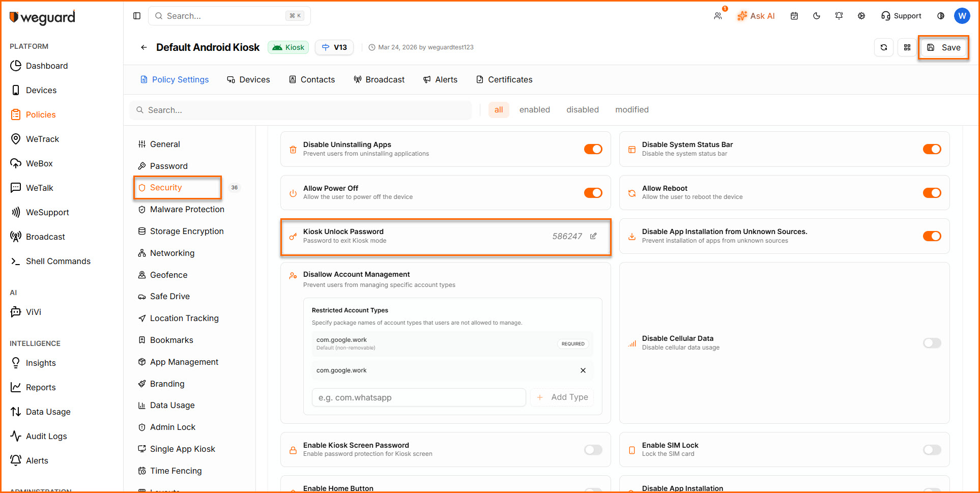This screenshot has width=980, height=493.
Task: Go back using the left arrow
Action: pos(144,47)
